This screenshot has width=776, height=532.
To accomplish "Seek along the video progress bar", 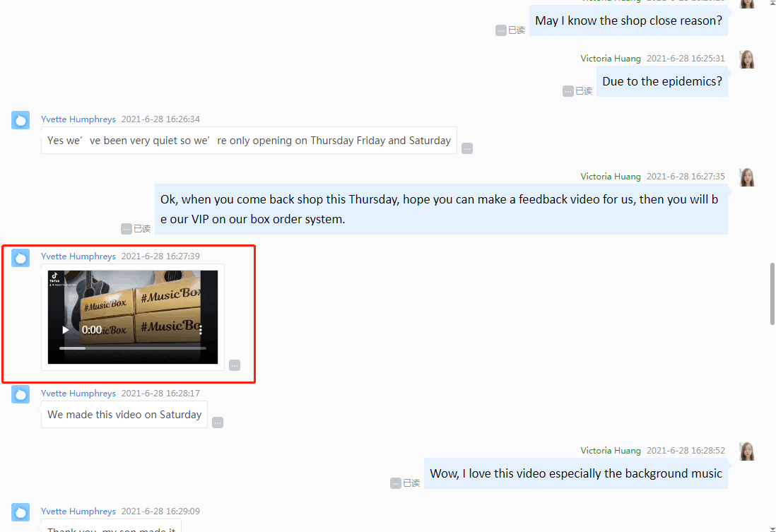I will [x=133, y=348].
